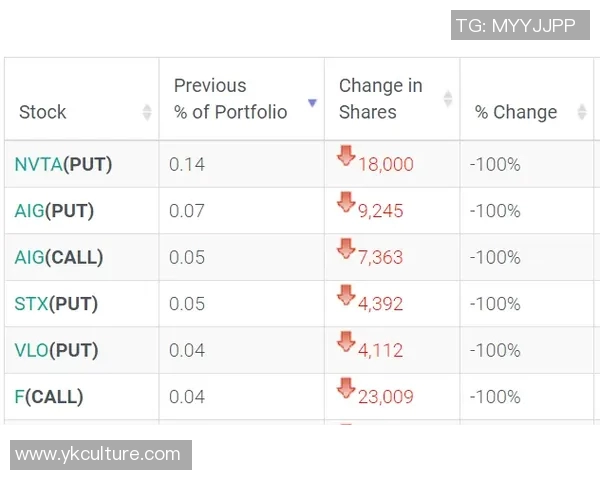
Task: Click the 18,000 change in shares value
Action: (x=385, y=165)
